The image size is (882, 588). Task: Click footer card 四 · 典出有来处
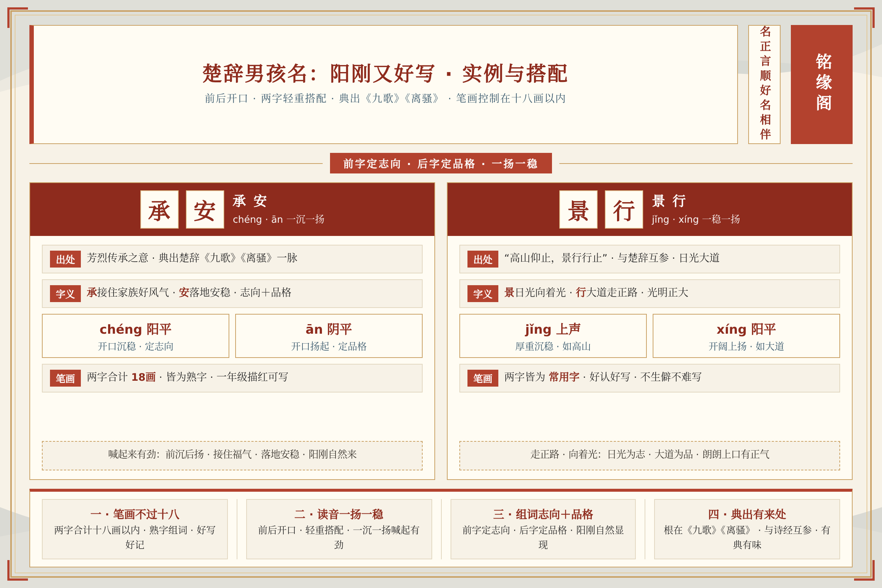tap(747, 529)
